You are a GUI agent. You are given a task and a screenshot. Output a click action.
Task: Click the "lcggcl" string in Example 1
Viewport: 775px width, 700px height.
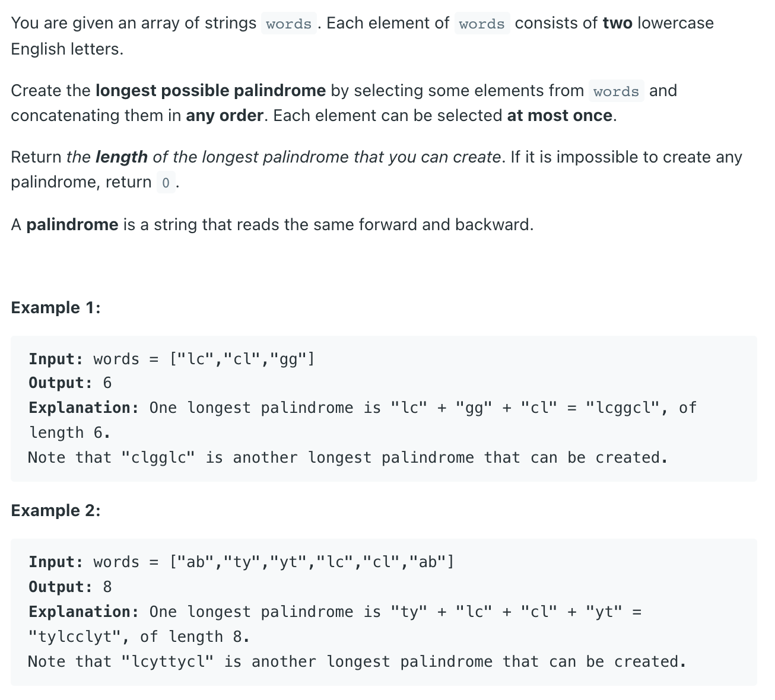pyautogui.click(x=623, y=408)
